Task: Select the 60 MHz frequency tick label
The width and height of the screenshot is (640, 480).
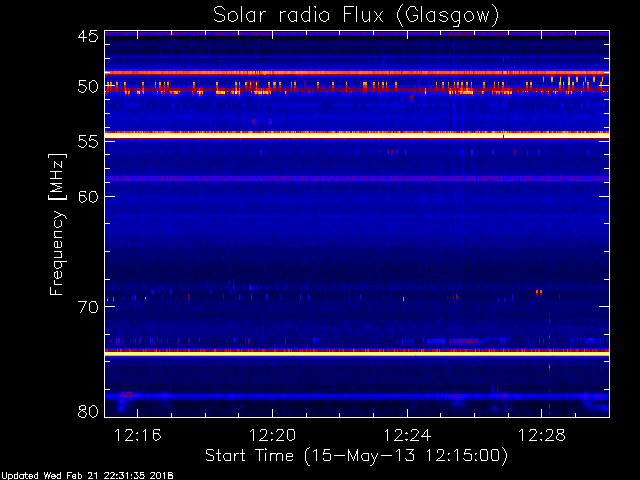Action: pos(88,196)
